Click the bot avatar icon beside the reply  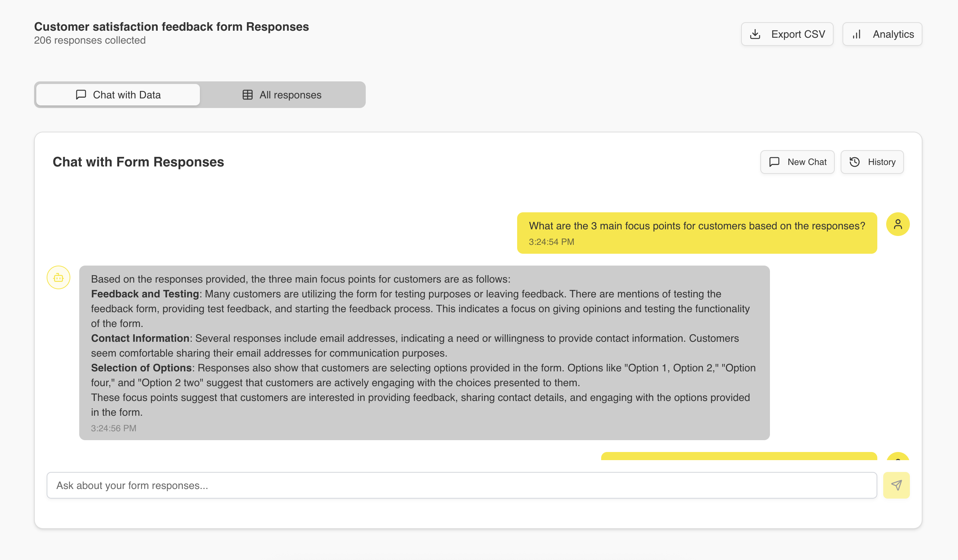click(x=58, y=277)
